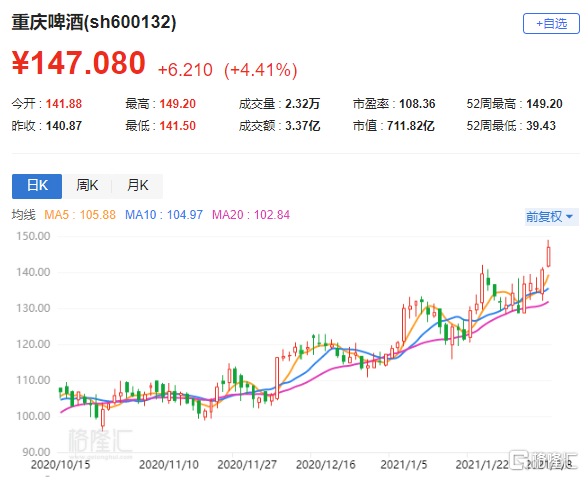This screenshot has height=477, width=584.
Task: Click the latest tall red candlestick
Action: coord(548,255)
